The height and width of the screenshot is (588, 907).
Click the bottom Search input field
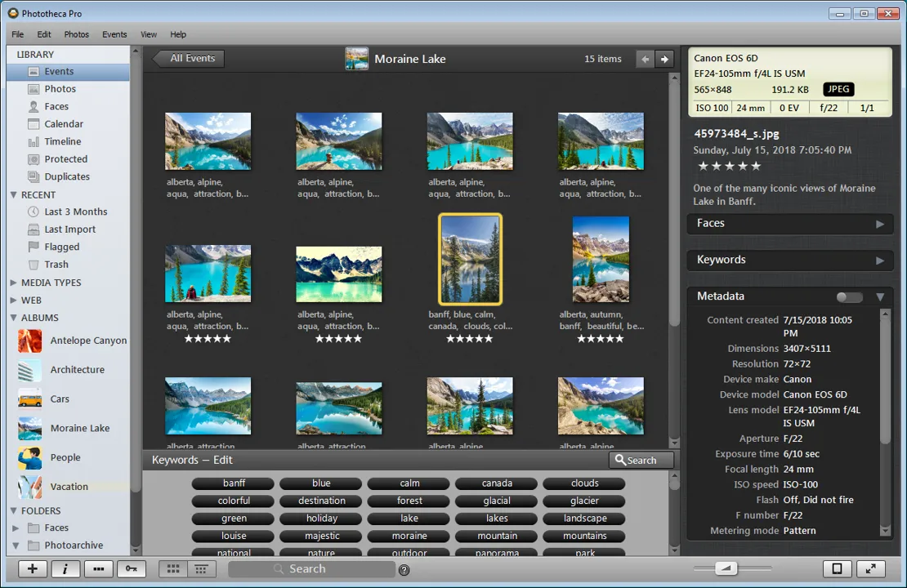pos(312,569)
